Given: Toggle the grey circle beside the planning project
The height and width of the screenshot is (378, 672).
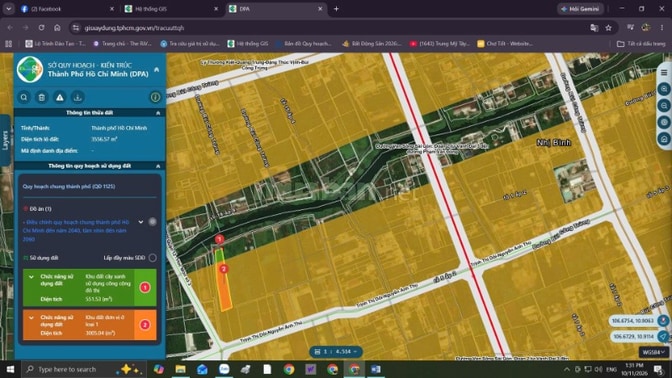Looking at the screenshot, I should (x=153, y=222).
